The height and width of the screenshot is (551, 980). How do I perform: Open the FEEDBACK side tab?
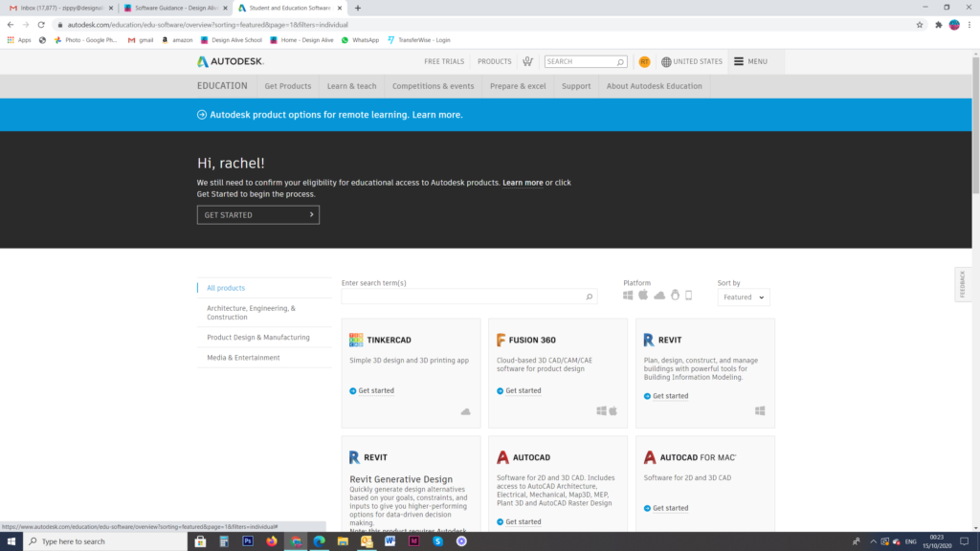(963, 284)
